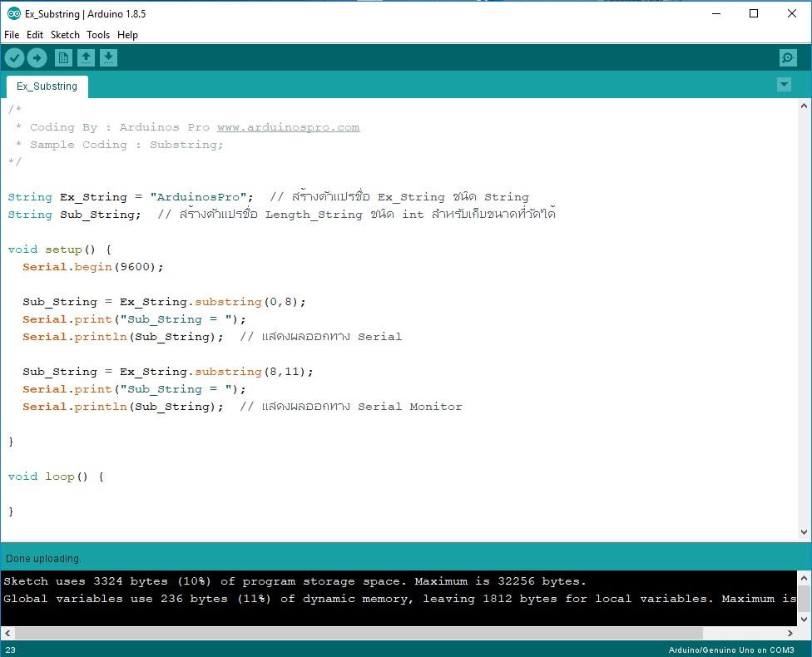Click the Save sketch icon
The height and width of the screenshot is (657, 812).
pyautogui.click(x=109, y=57)
